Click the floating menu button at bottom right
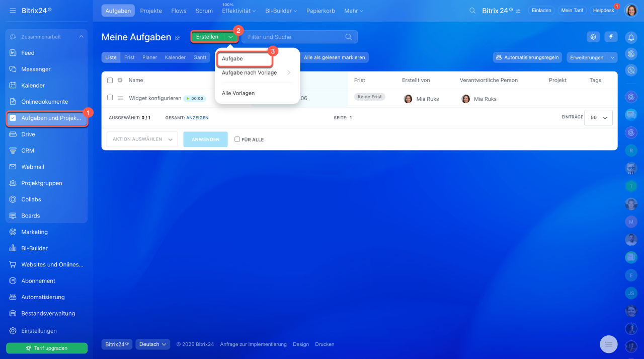Viewport: 644px width, 359px height. tap(609, 344)
